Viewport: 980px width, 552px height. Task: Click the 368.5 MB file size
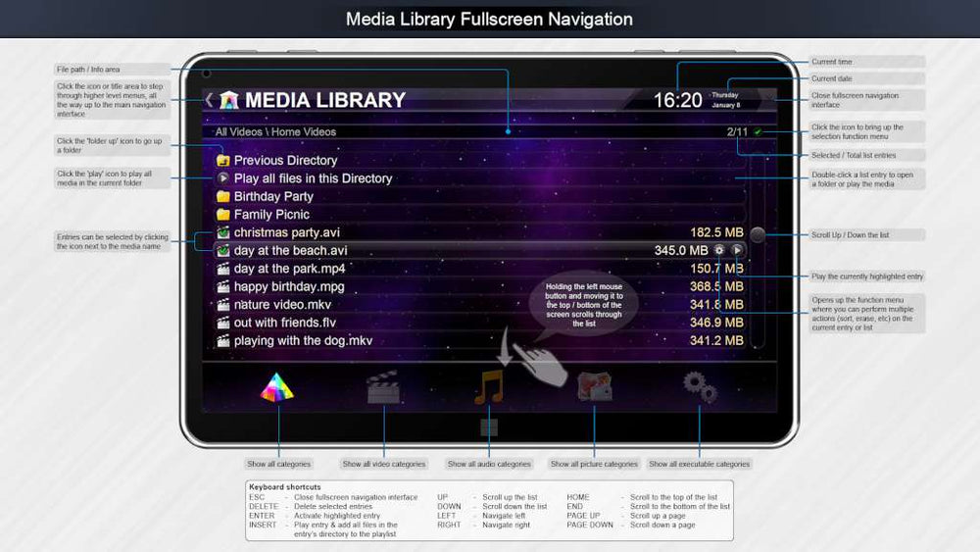pyautogui.click(x=717, y=287)
